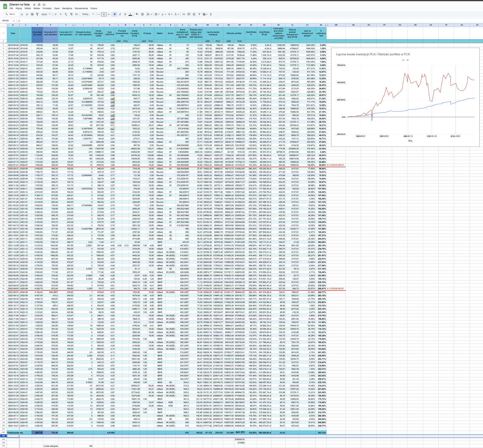The height and width of the screenshot is (448, 483).
Task: Print the spreadsheet using the printer icon
Action: click(x=32, y=14)
